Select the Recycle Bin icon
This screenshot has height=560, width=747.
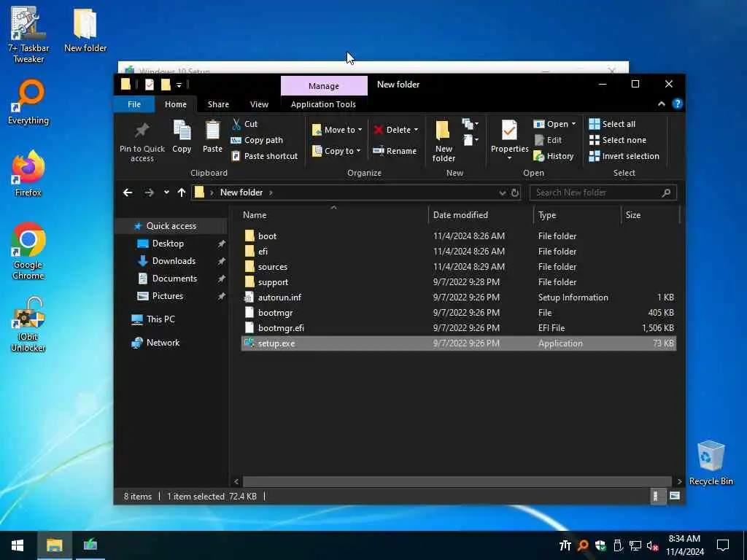tap(711, 463)
